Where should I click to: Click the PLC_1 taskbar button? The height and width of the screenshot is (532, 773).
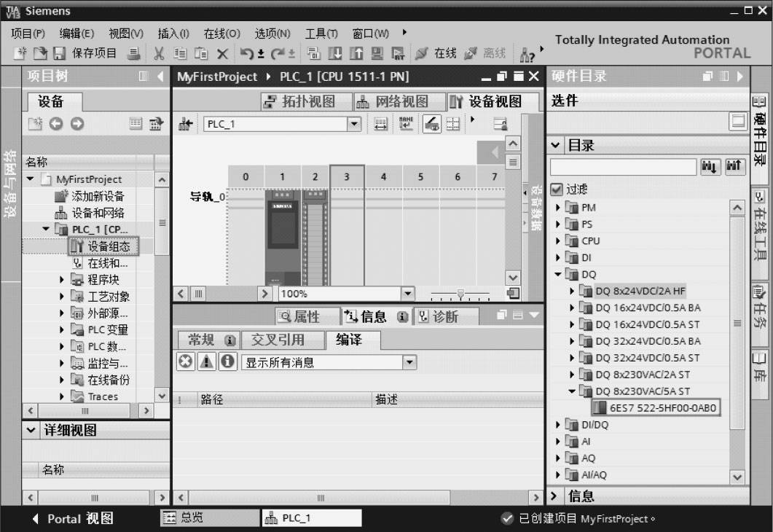(312, 517)
